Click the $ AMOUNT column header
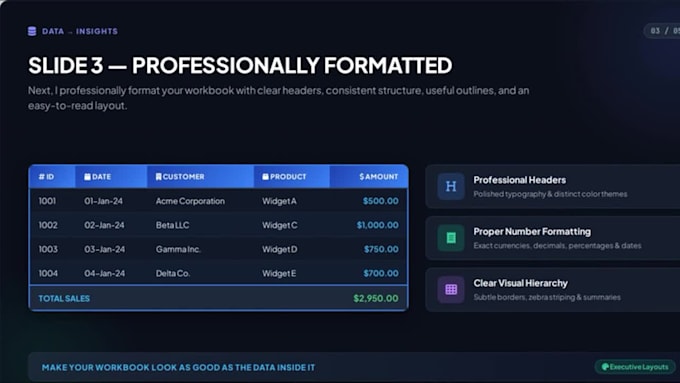 point(369,177)
